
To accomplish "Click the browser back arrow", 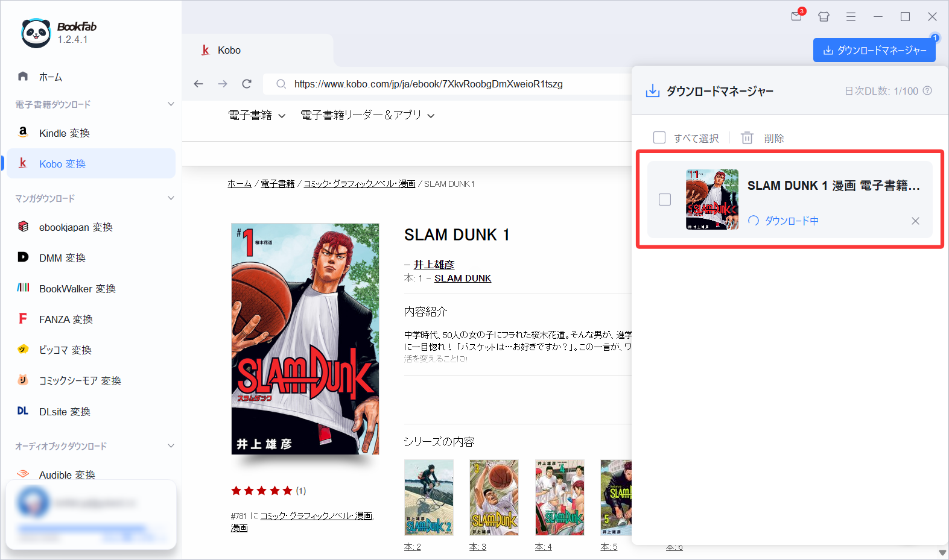I will [x=198, y=84].
